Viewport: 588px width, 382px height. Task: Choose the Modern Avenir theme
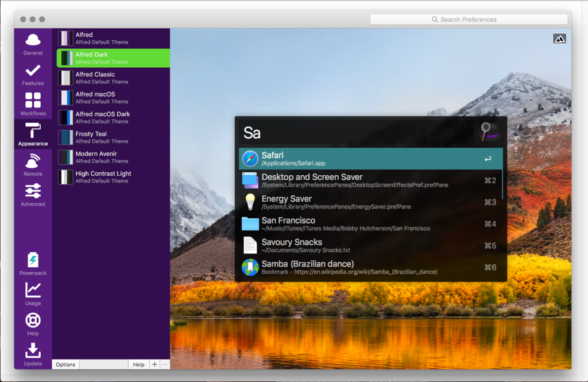coord(113,157)
